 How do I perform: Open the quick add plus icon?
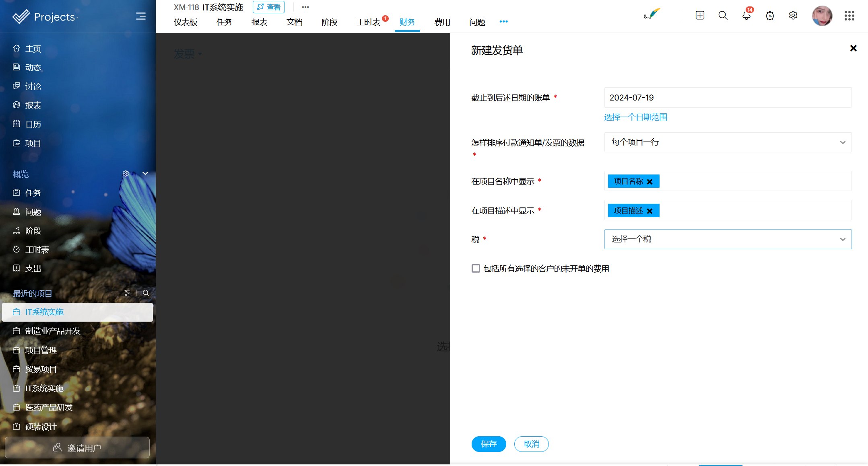700,15
